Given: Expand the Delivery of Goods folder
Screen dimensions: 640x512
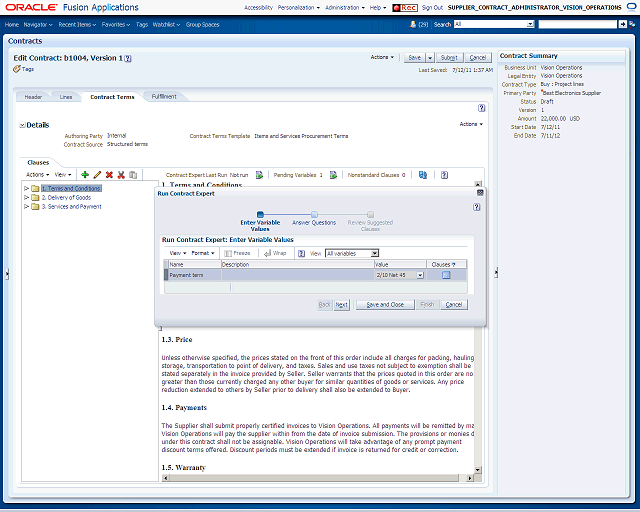Looking at the screenshot, I should pos(27,198).
